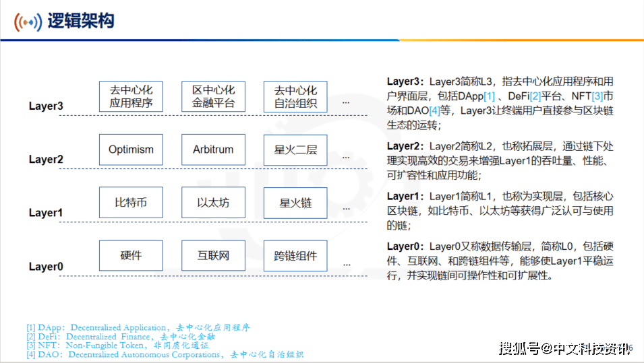This screenshot has height=363, width=644.
Task: Click the text 生态的运转 in Layer3 description
Action: 411,125
